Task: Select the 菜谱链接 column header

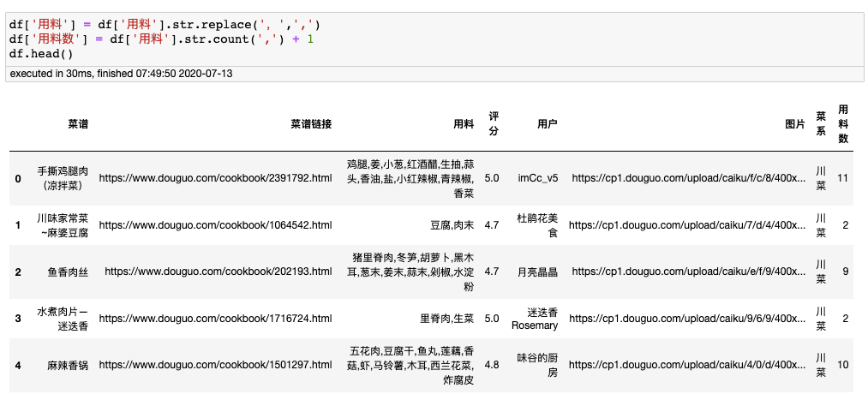Action: coord(311,124)
